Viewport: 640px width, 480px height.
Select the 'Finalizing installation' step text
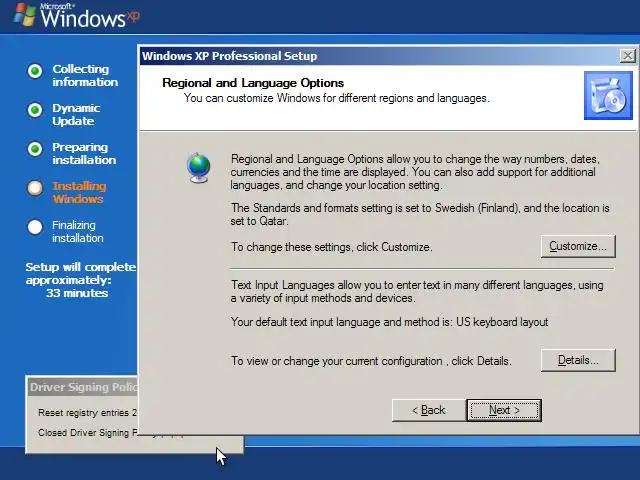[x=78, y=231]
